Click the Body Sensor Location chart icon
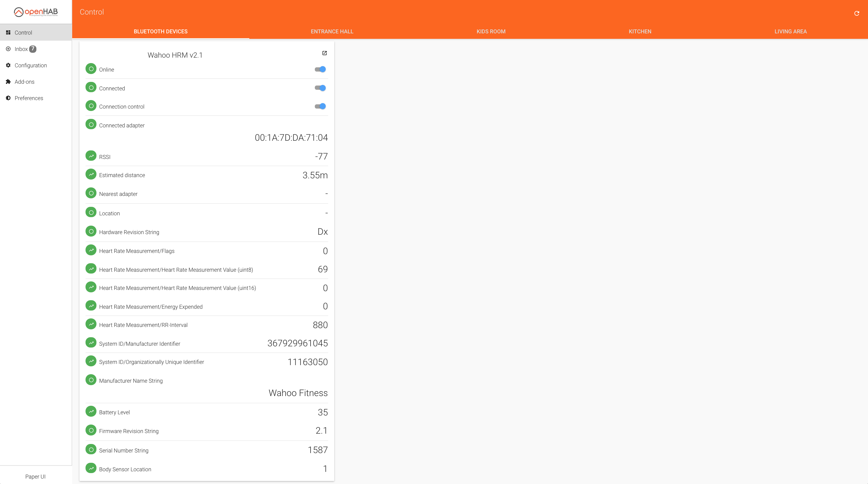Image resolution: width=868 pixels, height=484 pixels. [91, 468]
